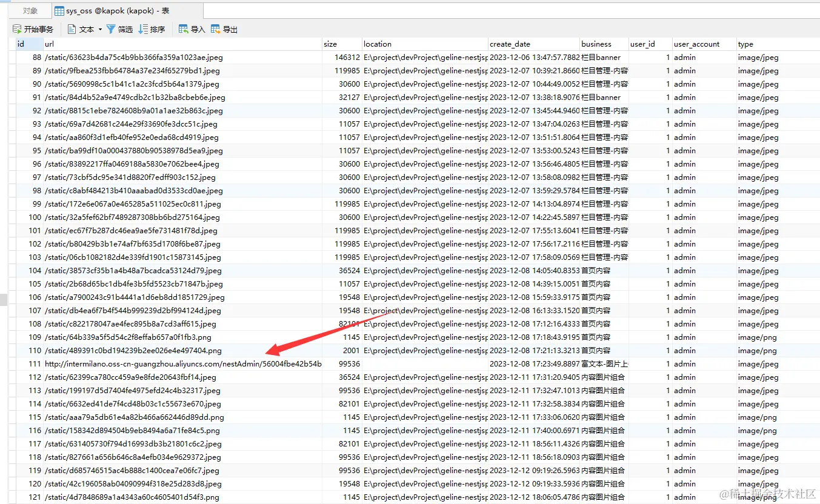Select the size cell 2001
Screen dimensions: 820x504
coord(342,351)
